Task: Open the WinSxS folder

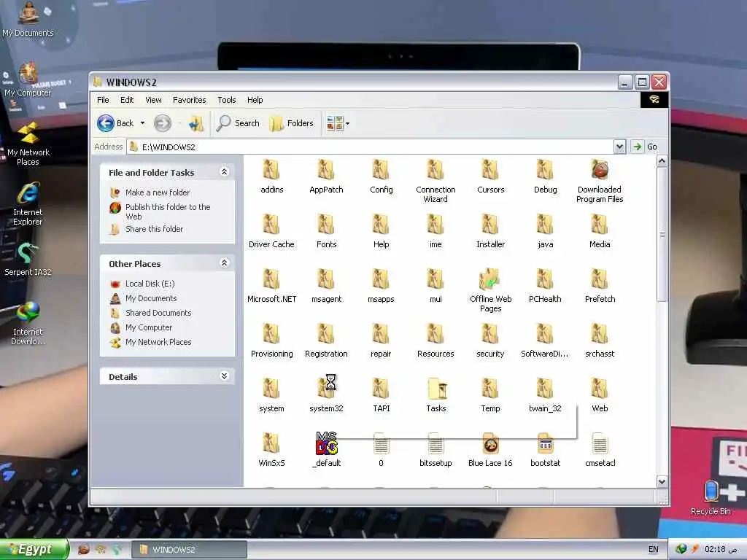Action: [271, 450]
